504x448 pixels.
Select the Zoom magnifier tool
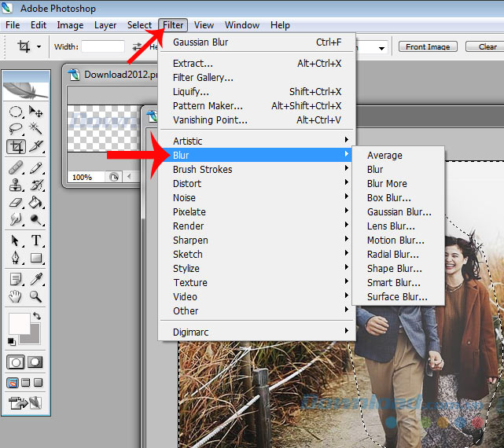click(x=35, y=296)
